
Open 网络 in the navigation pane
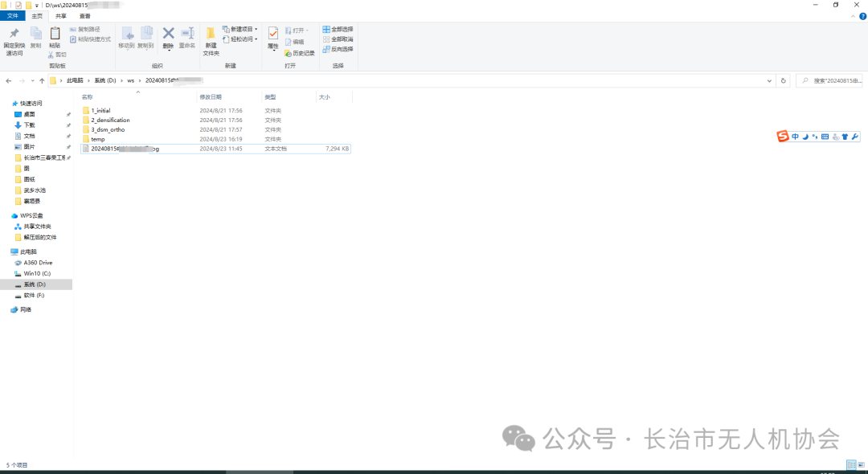coord(26,310)
